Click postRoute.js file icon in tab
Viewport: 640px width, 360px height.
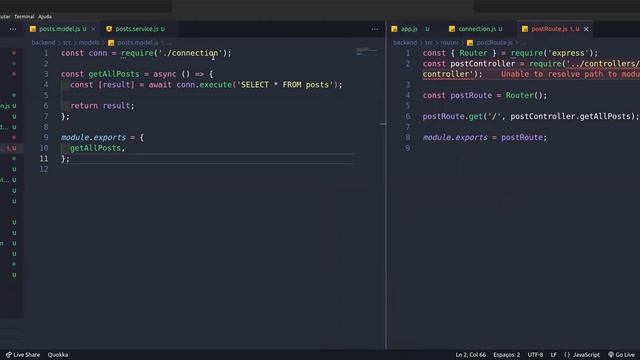point(525,29)
